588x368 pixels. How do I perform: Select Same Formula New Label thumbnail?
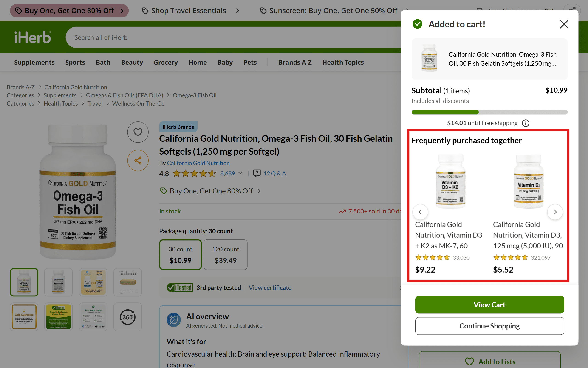tap(93, 282)
